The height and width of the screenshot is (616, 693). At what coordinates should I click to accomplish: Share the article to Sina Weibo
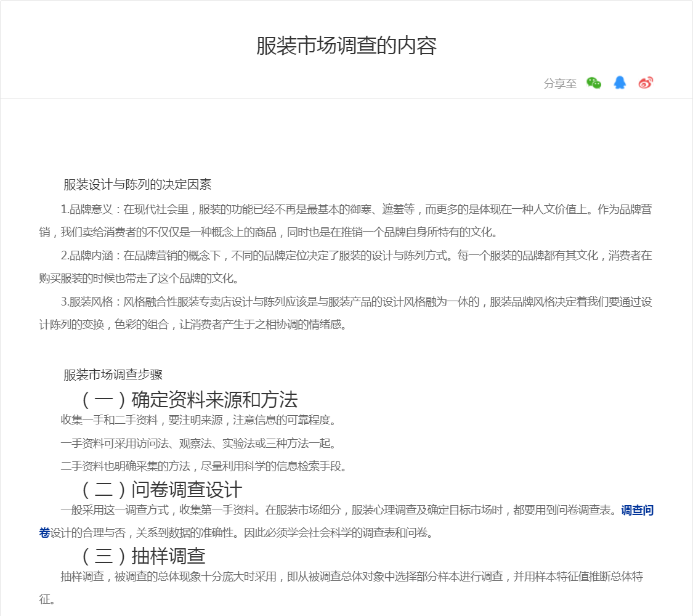pos(646,83)
